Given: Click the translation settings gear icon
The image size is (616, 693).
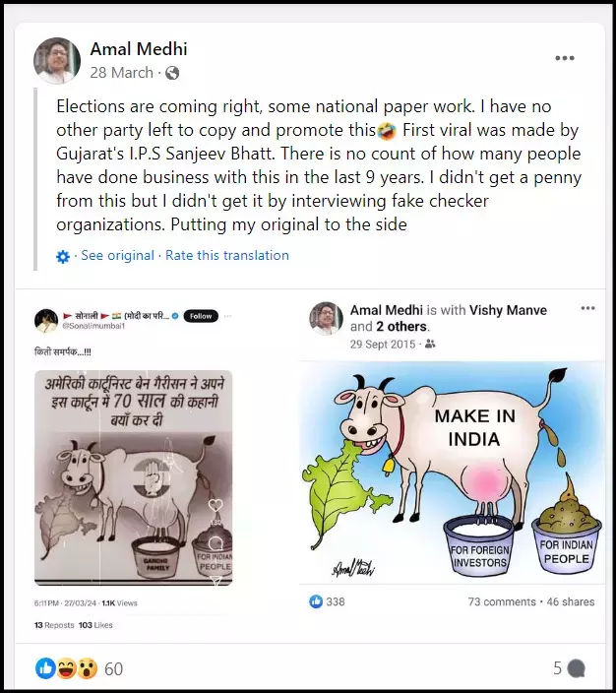Looking at the screenshot, I should click(x=63, y=256).
